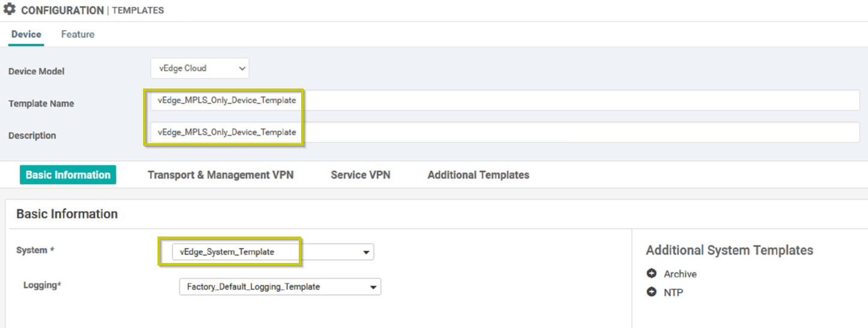Open the Additional Templates section

click(478, 175)
